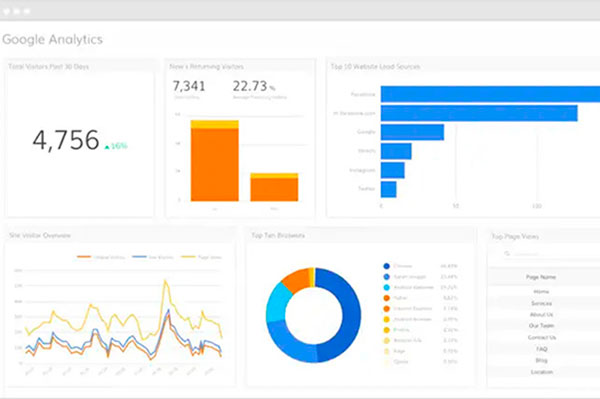Click the search magnifier icon in Top Page Views
Screen dimensions: 600x399
click(x=507, y=253)
